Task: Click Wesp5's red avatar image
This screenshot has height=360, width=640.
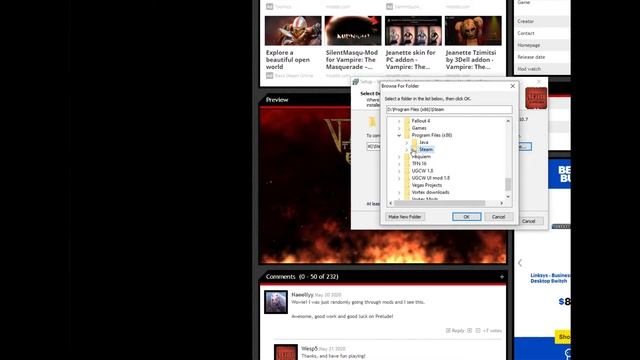Action: pos(286,352)
